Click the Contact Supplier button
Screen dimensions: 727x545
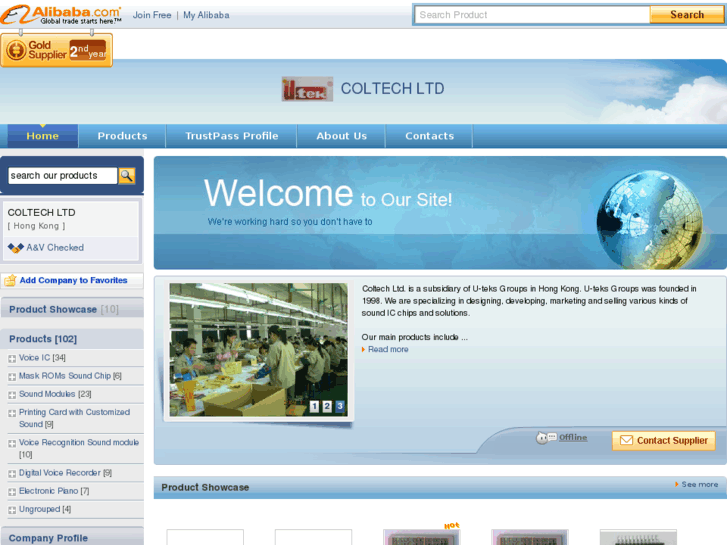coord(663,440)
